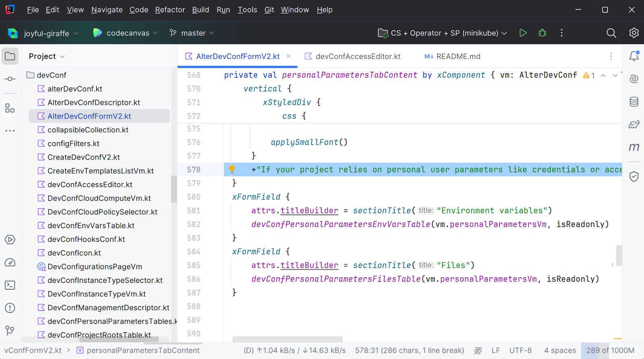Open the Tools menu
This screenshot has height=359, width=644.
(247, 10)
